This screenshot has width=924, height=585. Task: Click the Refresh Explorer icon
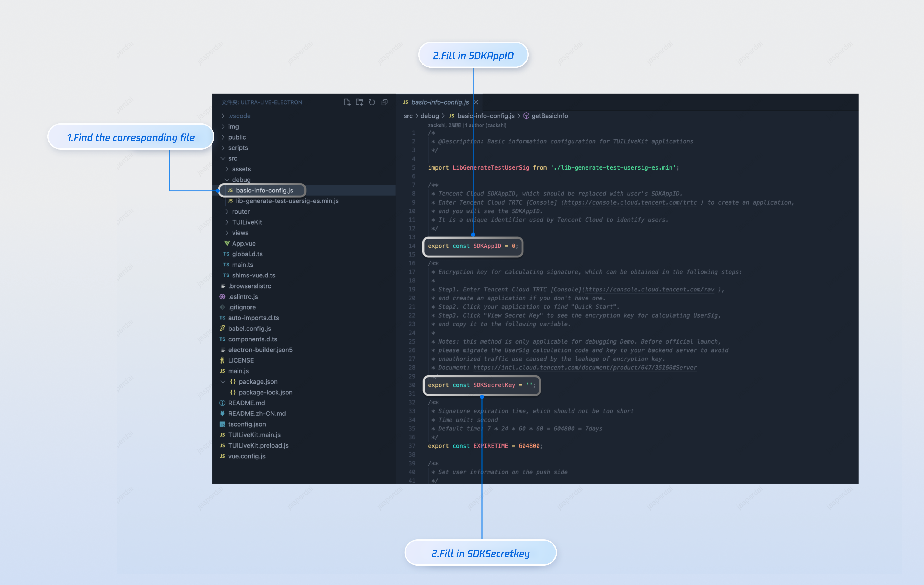[x=372, y=102]
